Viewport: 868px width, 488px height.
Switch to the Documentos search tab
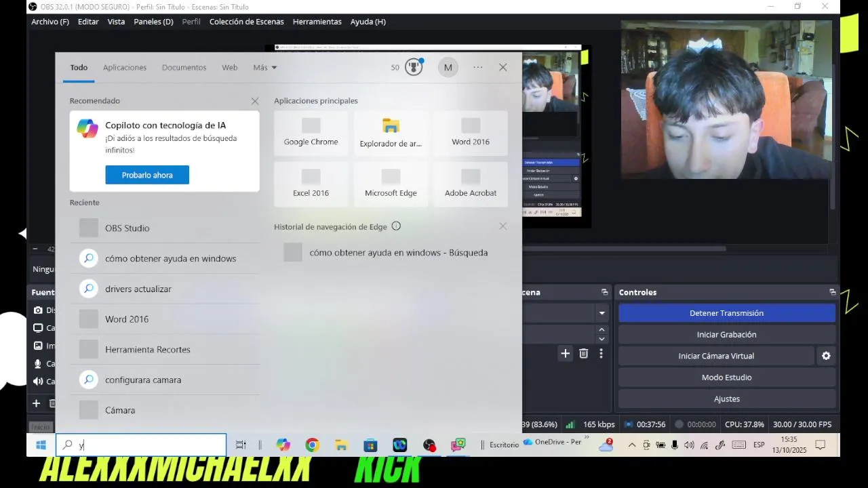[184, 68]
